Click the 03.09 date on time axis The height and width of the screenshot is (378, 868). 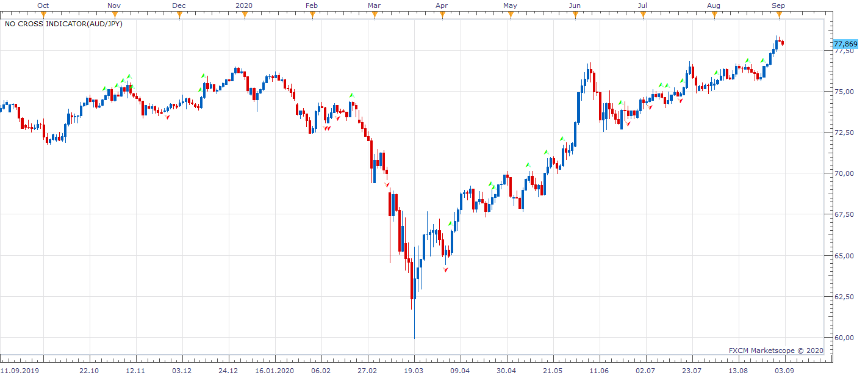pos(784,371)
